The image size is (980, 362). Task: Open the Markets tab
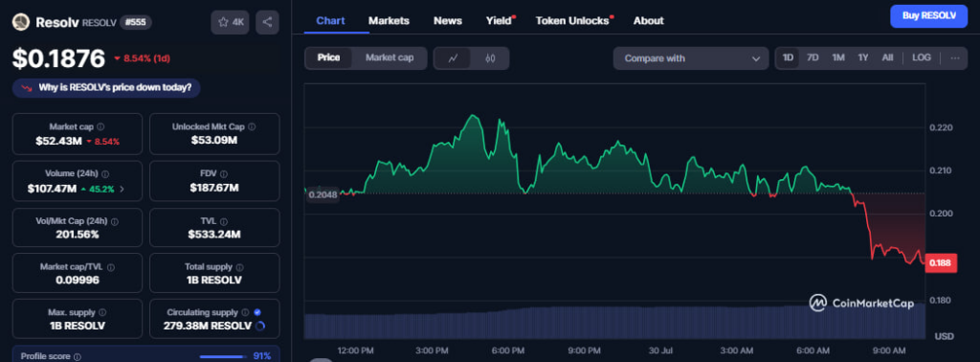[389, 21]
